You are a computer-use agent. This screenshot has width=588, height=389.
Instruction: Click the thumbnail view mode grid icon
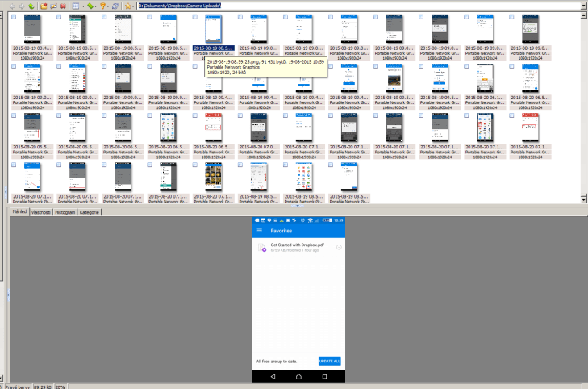(75, 6)
